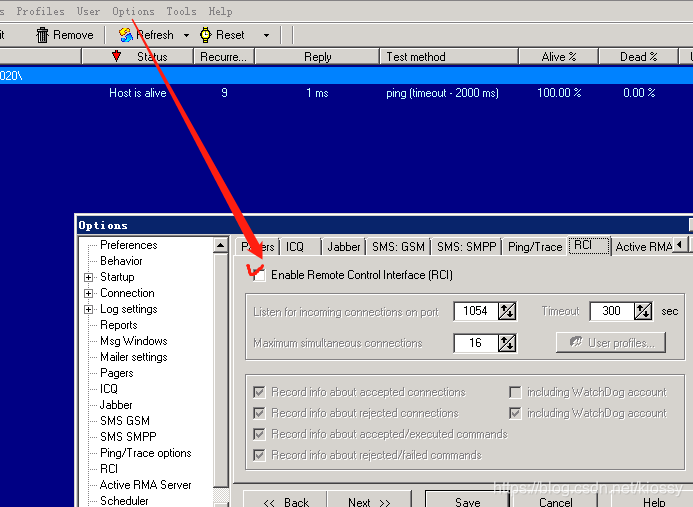Click the maximum connections spinner arrows
The width and height of the screenshot is (693, 507).
point(507,343)
